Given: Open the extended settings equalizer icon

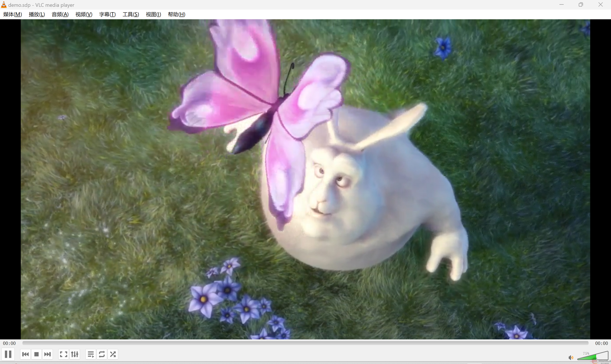Looking at the screenshot, I should 75,354.
